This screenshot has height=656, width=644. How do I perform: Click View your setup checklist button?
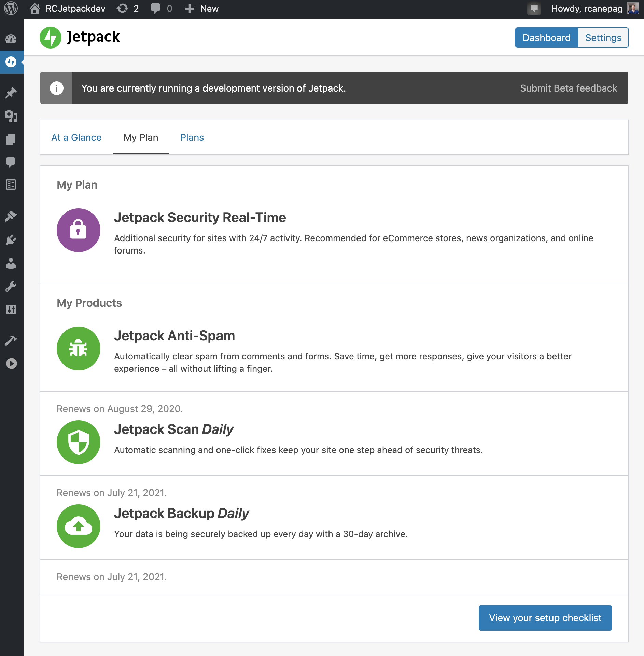point(545,618)
